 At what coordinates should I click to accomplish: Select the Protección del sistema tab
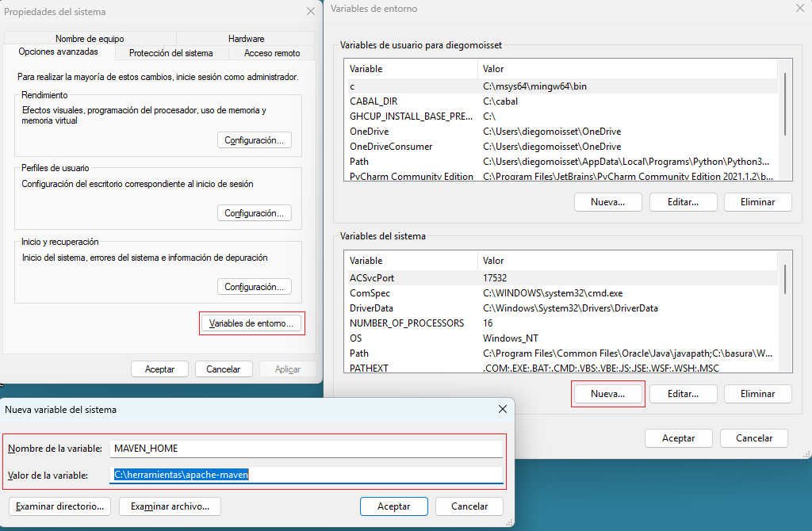[171, 53]
